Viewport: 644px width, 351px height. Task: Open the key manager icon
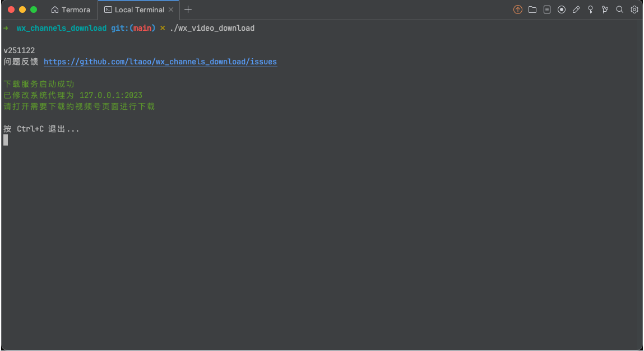tap(590, 10)
